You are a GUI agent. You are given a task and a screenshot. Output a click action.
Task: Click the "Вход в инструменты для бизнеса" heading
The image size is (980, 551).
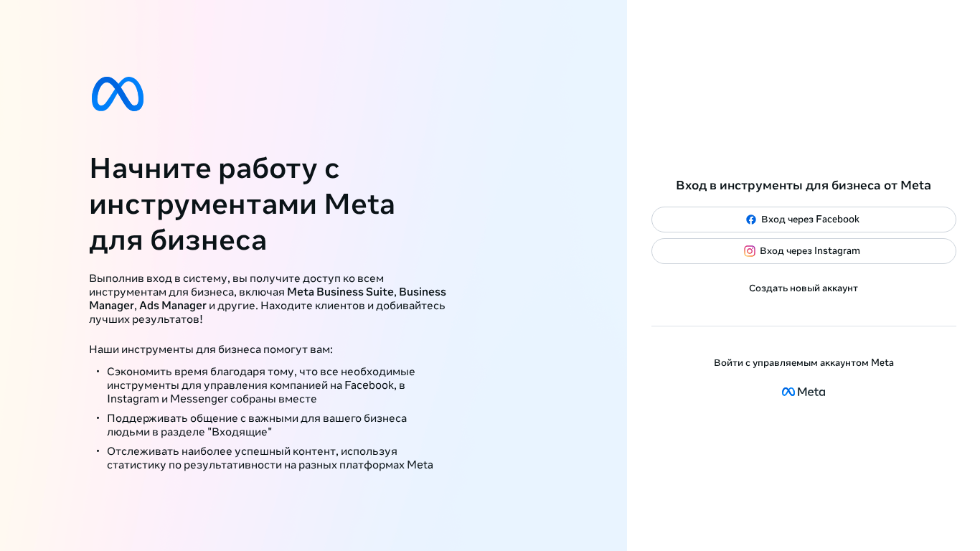(804, 185)
